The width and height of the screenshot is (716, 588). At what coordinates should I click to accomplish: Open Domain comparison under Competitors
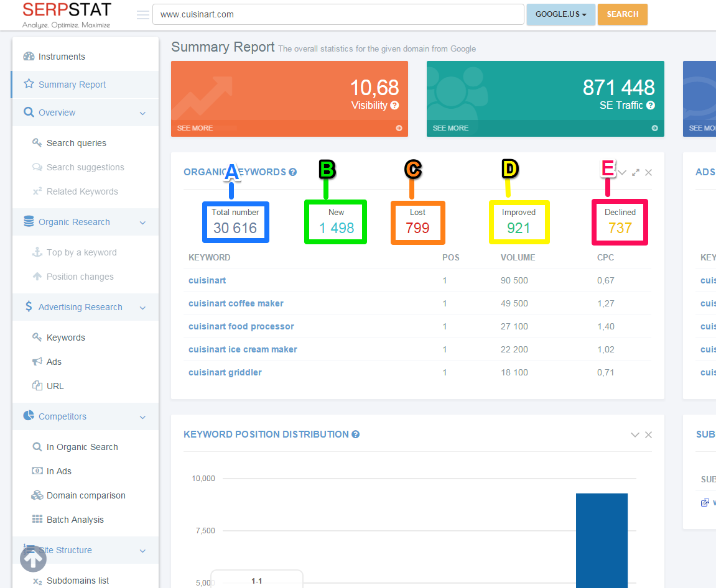click(85, 495)
